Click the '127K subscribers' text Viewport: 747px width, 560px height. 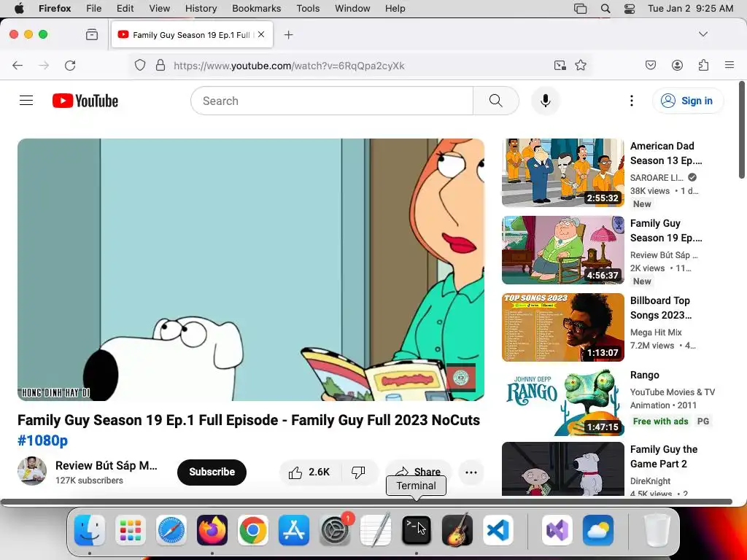click(89, 481)
